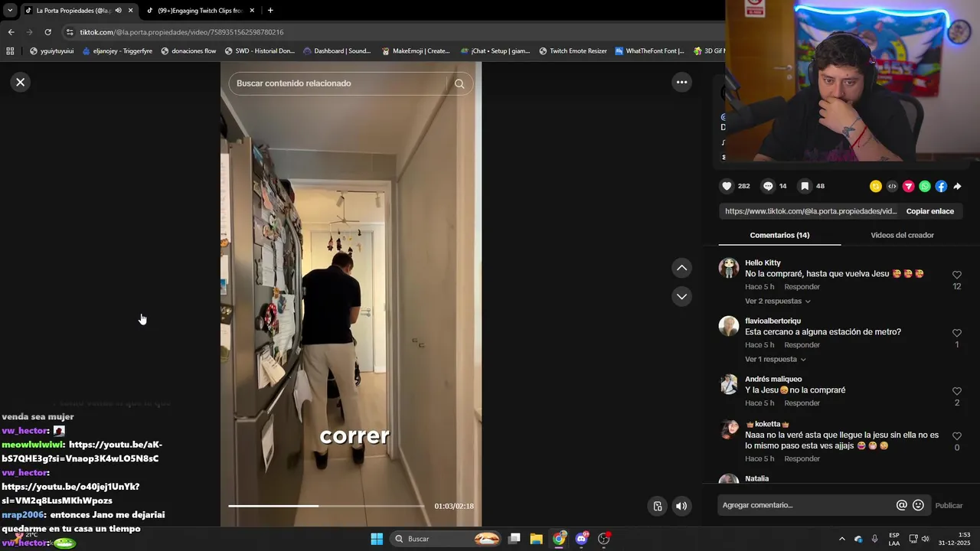Go to next video with down arrow
Image resolution: width=980 pixels, height=551 pixels.
coord(681,296)
